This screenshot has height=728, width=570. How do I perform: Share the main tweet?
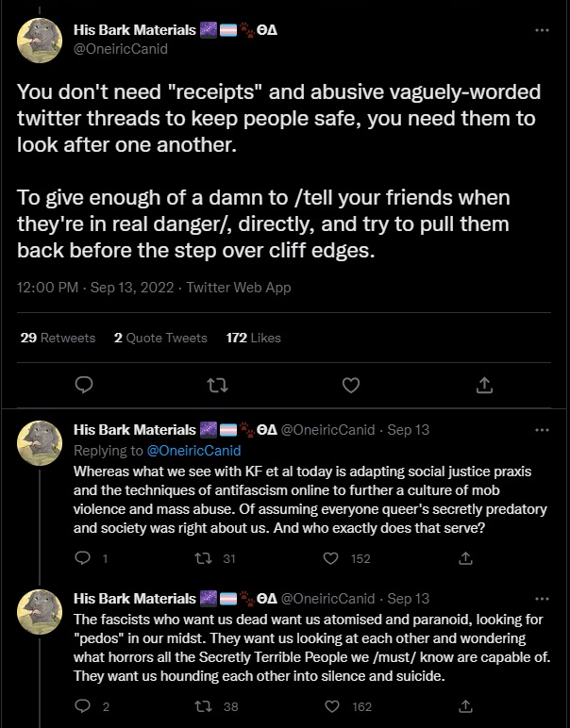point(484,385)
